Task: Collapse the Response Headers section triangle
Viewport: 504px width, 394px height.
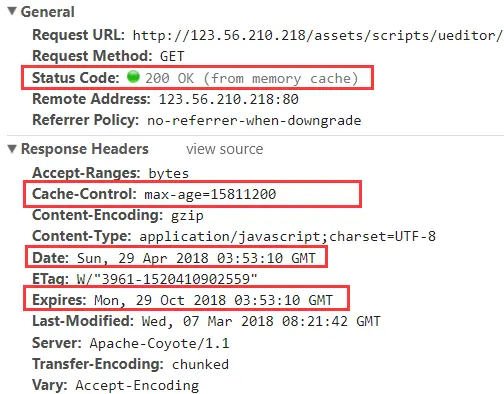Action: [12, 149]
